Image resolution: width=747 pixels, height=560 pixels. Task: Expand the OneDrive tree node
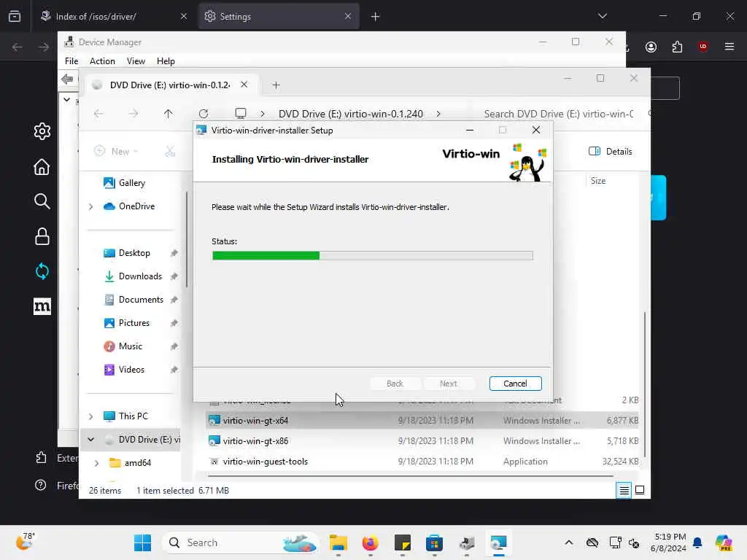[90, 206]
